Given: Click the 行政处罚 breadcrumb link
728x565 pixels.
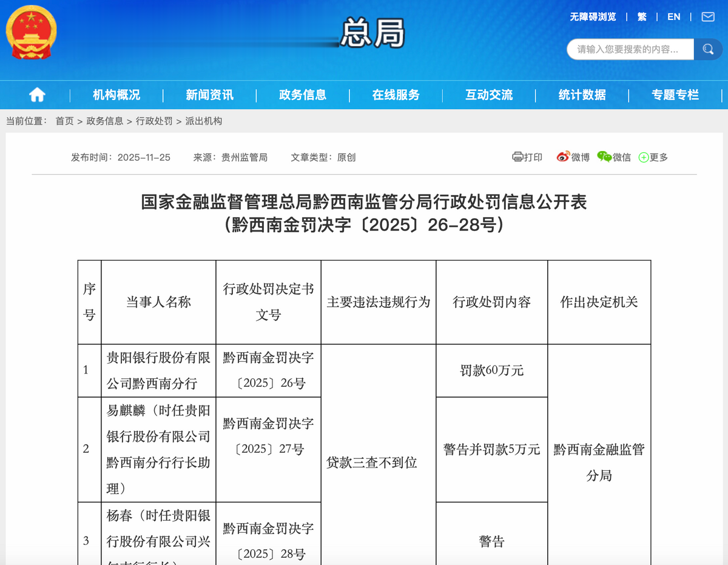Looking at the screenshot, I should pyautogui.click(x=154, y=121).
